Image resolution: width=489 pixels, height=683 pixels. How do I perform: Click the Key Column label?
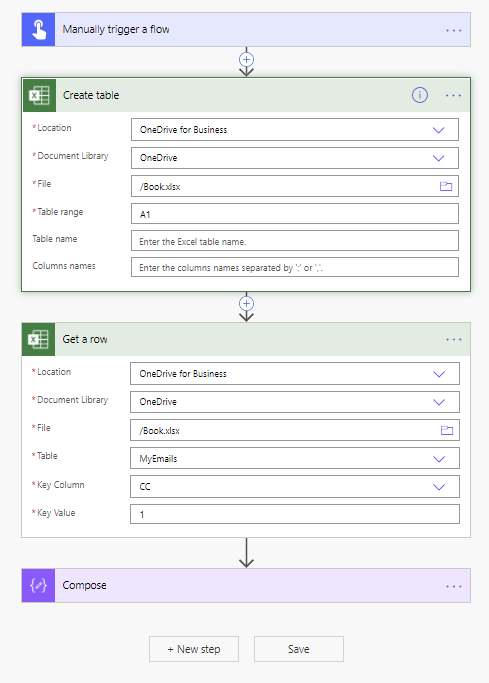61,485
